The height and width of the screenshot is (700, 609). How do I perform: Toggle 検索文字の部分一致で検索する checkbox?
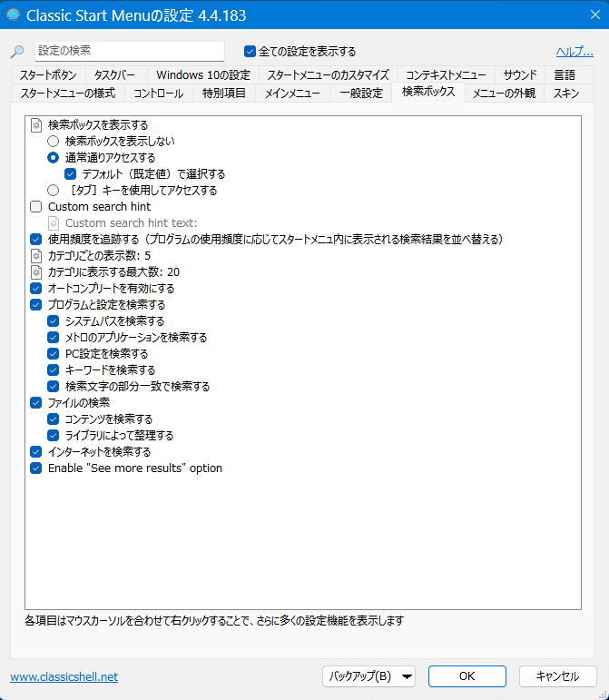coord(53,387)
